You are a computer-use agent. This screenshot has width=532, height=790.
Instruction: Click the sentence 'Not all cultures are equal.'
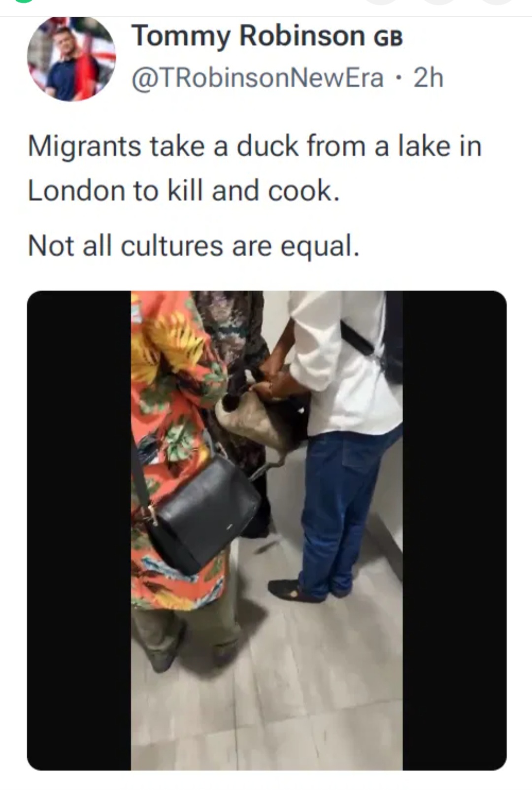[x=194, y=245]
